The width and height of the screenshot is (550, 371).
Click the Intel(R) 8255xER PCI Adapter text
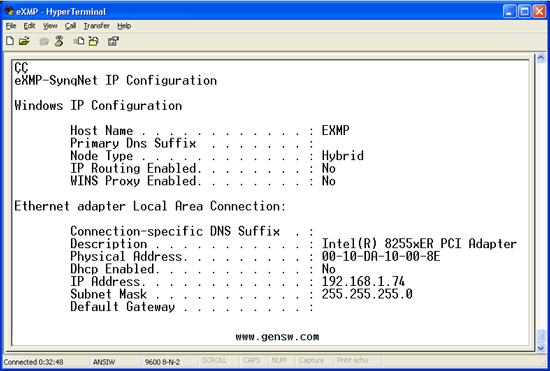tap(419, 244)
